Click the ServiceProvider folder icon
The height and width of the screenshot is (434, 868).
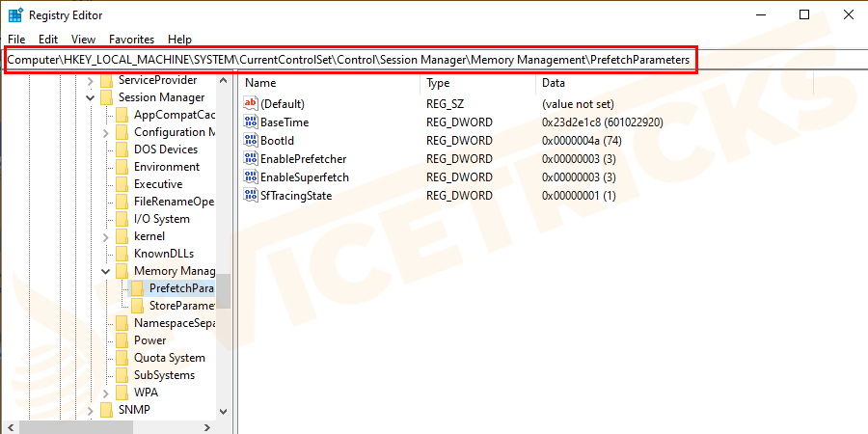[107, 80]
